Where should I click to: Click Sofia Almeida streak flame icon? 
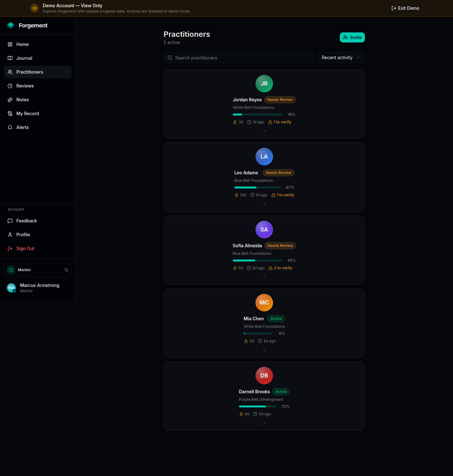[235, 268]
